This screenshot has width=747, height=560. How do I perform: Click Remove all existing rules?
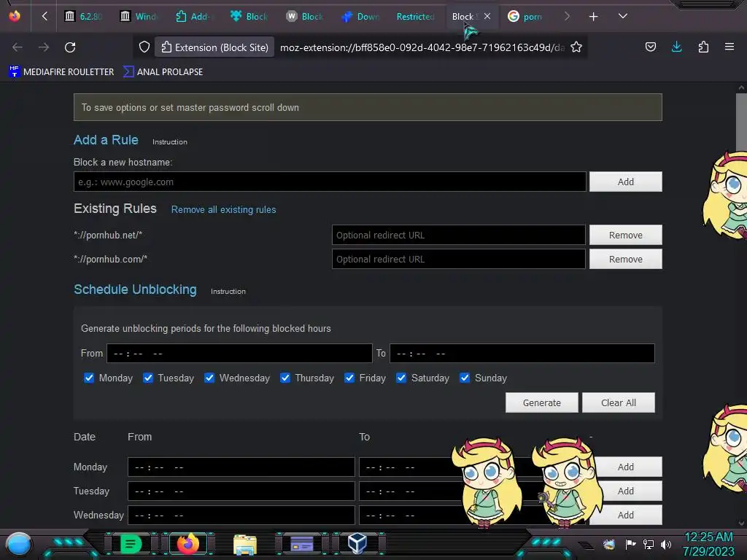[223, 209]
